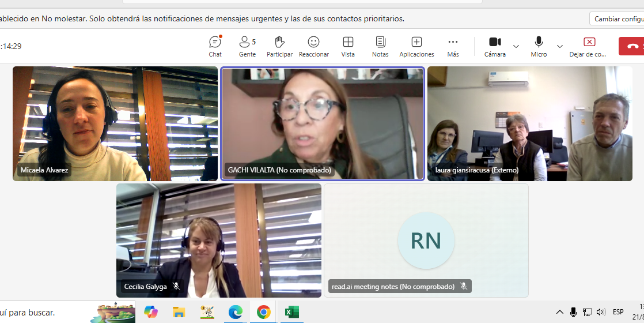This screenshot has height=323, width=644.
Task: Open File Explorer from taskbar
Action: point(179,312)
